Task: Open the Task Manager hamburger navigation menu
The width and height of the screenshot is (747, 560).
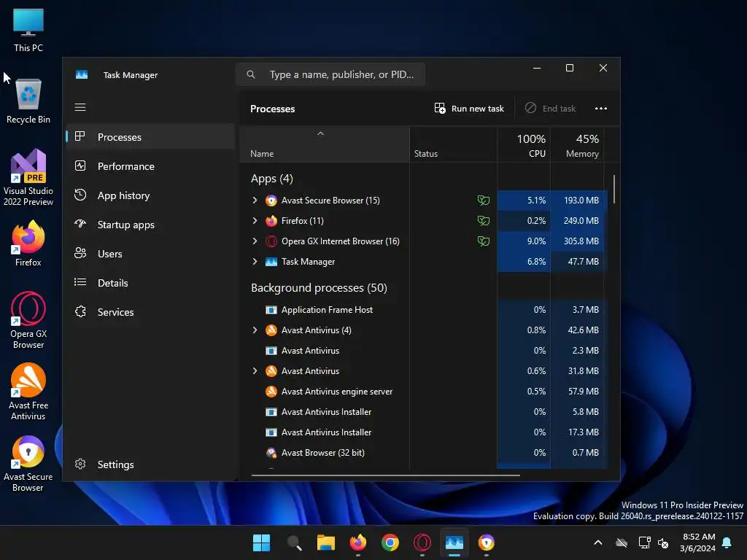Action: pyautogui.click(x=80, y=107)
